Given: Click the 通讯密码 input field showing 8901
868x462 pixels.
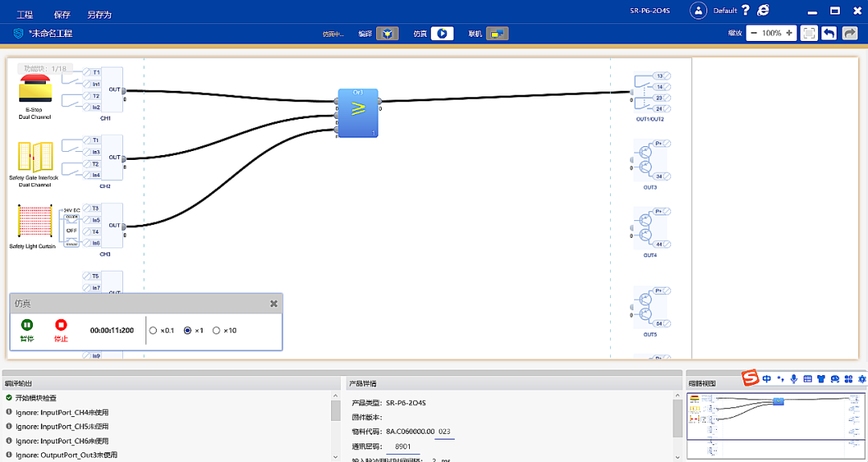Looking at the screenshot, I should pyautogui.click(x=403, y=447).
